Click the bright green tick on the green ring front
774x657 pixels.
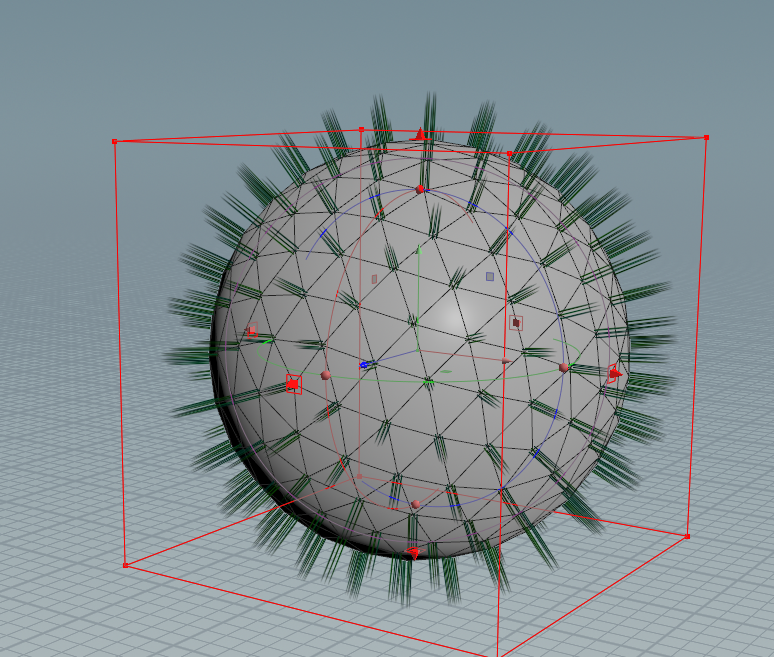[429, 382]
